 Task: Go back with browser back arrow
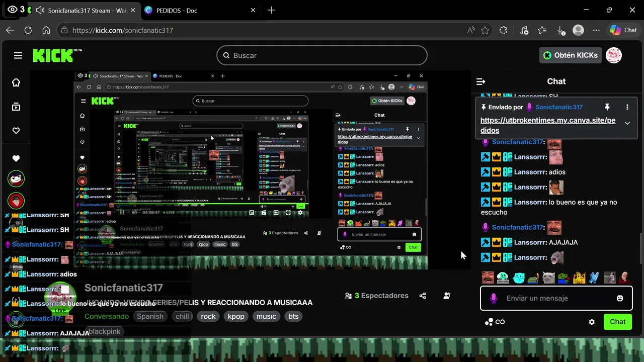[10, 30]
